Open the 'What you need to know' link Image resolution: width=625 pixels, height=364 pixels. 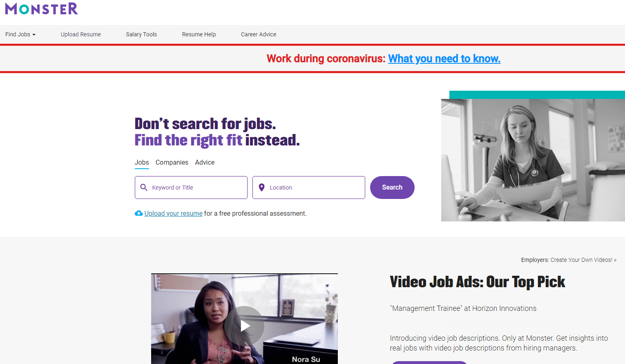tap(444, 59)
